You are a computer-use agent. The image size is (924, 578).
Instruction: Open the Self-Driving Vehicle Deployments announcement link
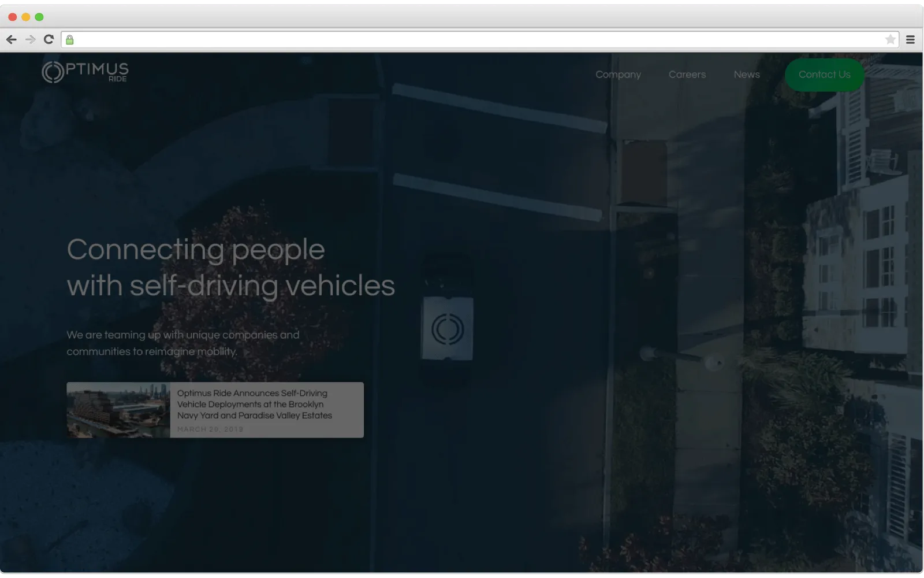pos(254,404)
